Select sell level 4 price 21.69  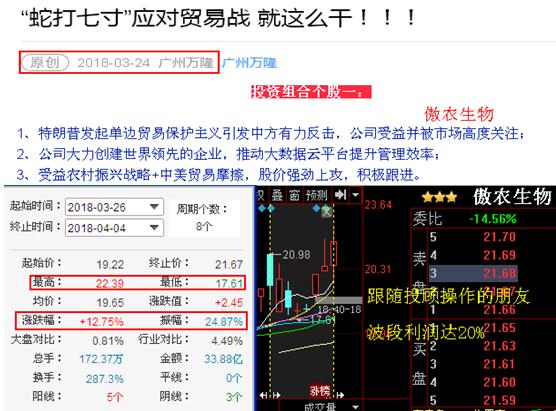(500, 255)
